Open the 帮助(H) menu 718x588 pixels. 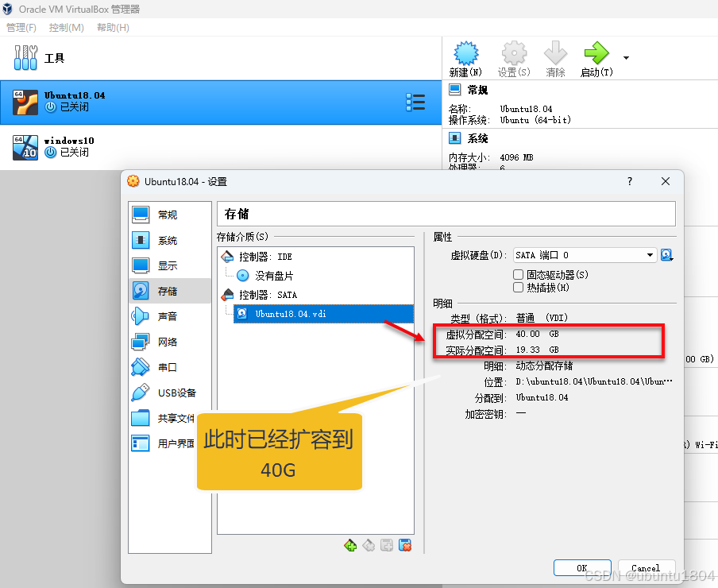click(113, 28)
